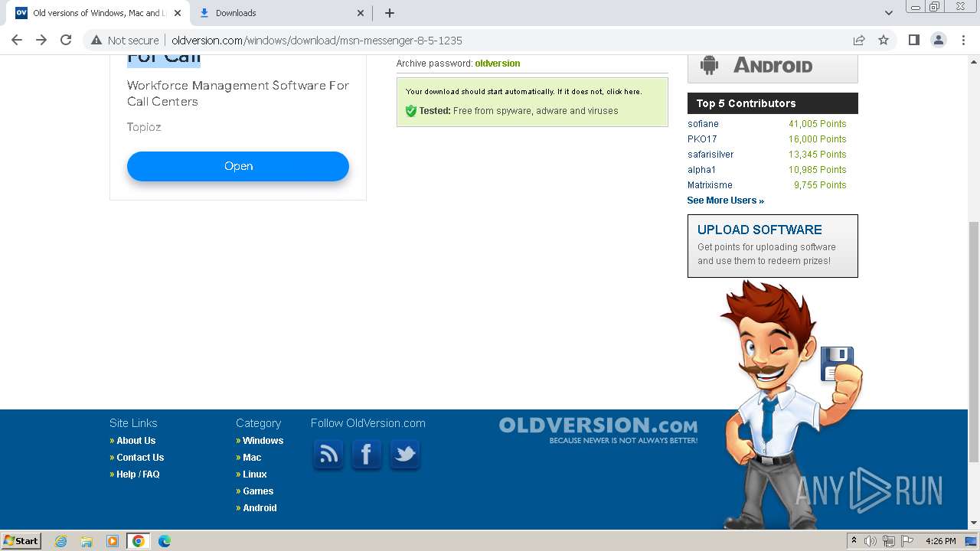Switch to the Old versions of Windows tab

[97, 13]
